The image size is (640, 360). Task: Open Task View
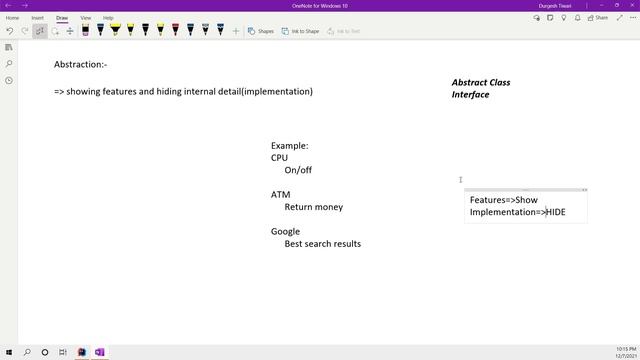63,352
